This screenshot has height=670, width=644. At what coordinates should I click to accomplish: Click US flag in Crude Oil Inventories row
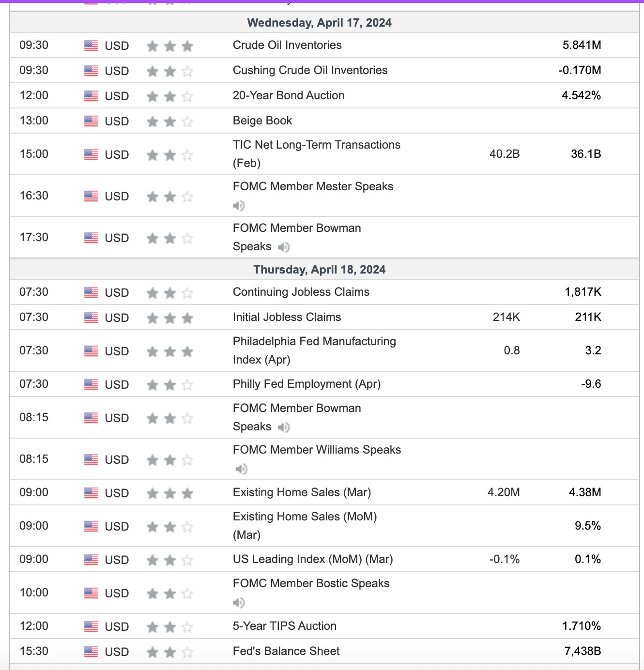point(91,46)
